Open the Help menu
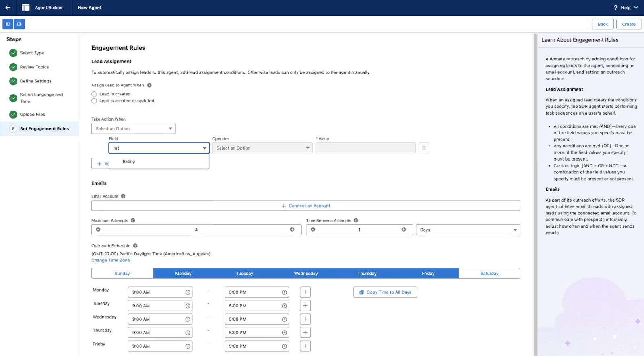644x356 pixels. (x=625, y=8)
